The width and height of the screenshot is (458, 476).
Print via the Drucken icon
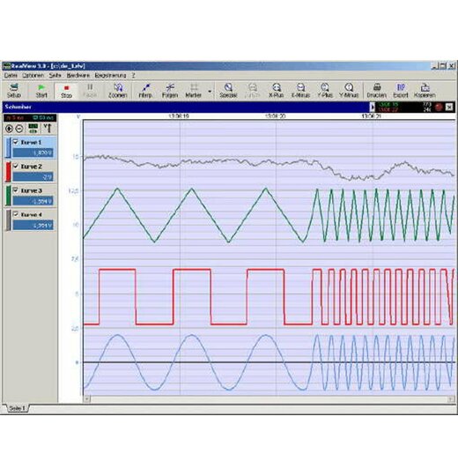click(377, 91)
